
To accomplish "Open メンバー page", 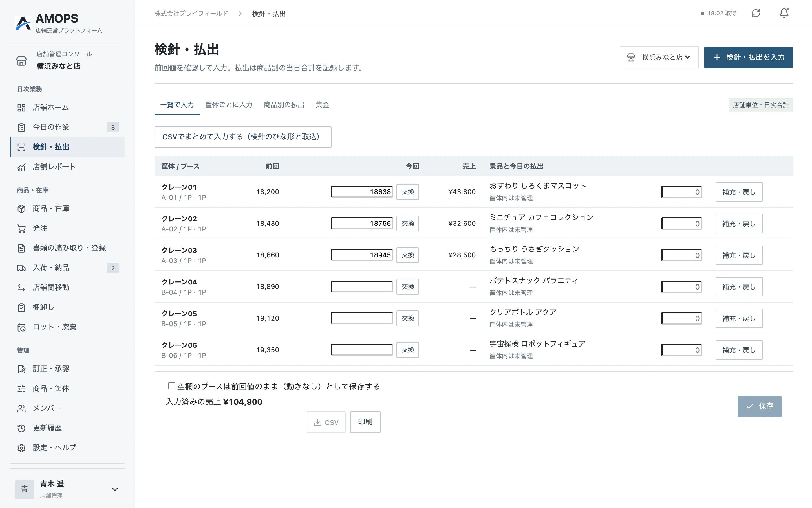I will tap(67, 409).
